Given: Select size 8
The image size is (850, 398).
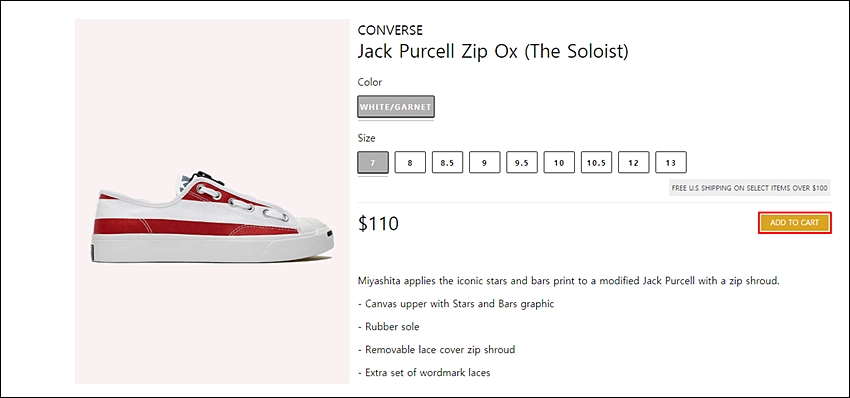Looking at the screenshot, I should click(x=410, y=162).
